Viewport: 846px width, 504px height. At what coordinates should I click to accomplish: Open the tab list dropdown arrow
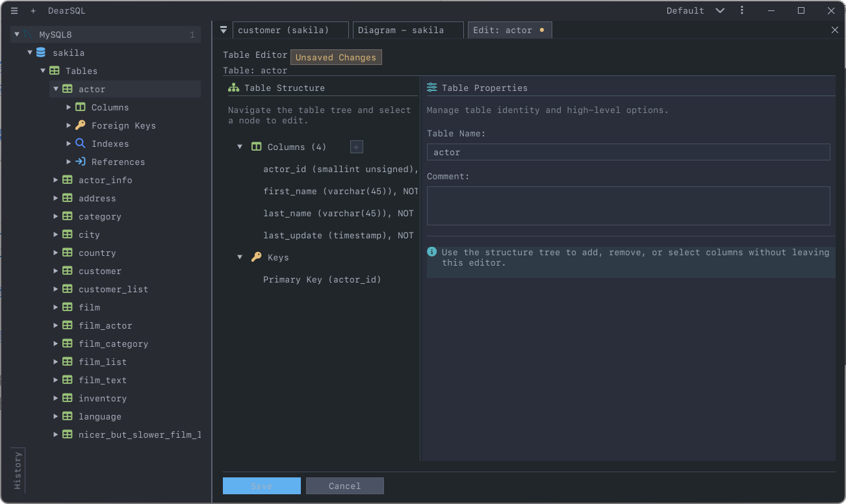[224, 30]
